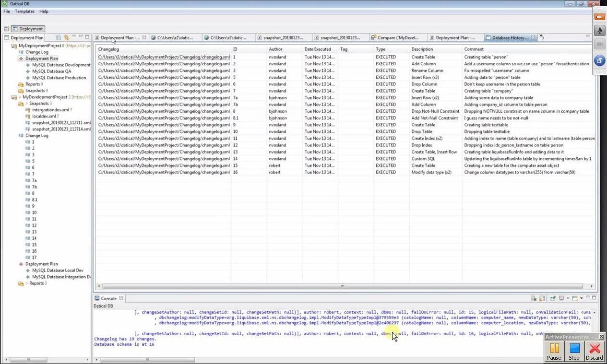
Task: Click the Open Perspective icon
Action: click(x=7, y=29)
